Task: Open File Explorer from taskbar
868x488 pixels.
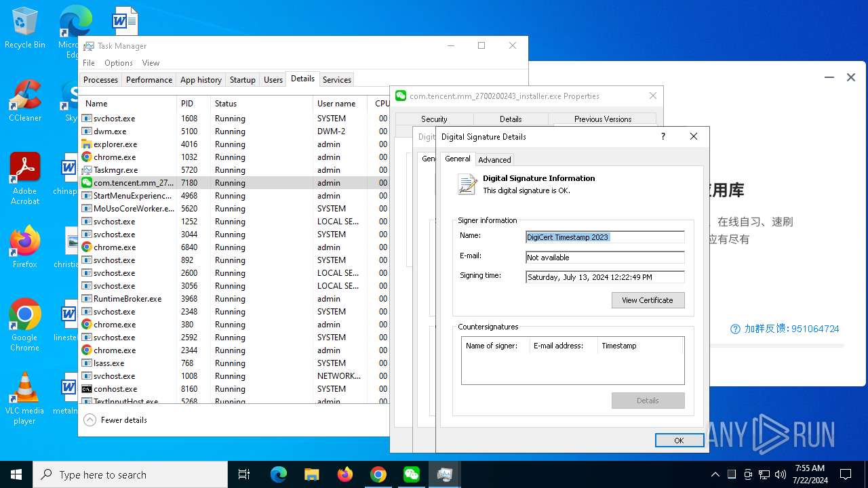Action: click(x=312, y=474)
